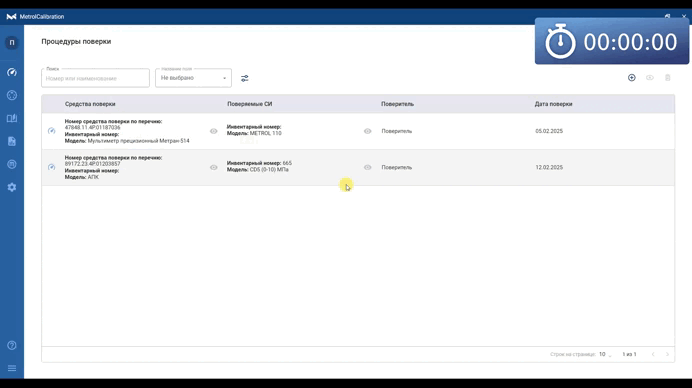Viewport: 692px width, 388px height.
Task: Click the 'Процедуры поверки' page title
Action: pos(76,41)
